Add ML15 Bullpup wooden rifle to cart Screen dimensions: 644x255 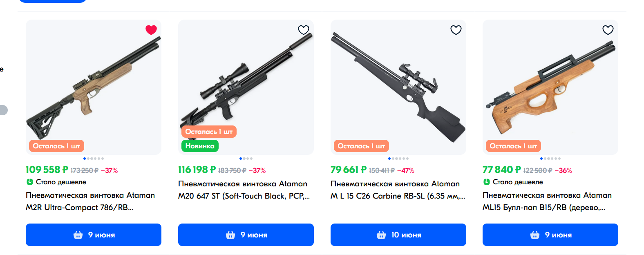tap(550, 235)
